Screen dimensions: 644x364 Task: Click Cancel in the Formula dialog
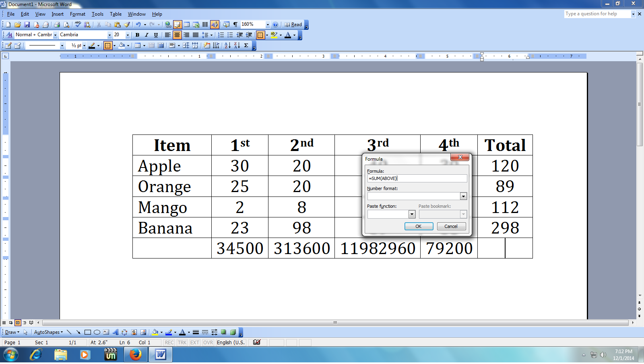(451, 226)
